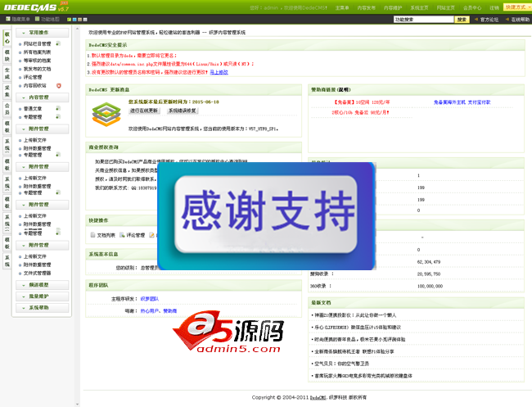Screen dimensions: 532x407
Task: Collapse the 常用操作 section
Action: coord(42,33)
